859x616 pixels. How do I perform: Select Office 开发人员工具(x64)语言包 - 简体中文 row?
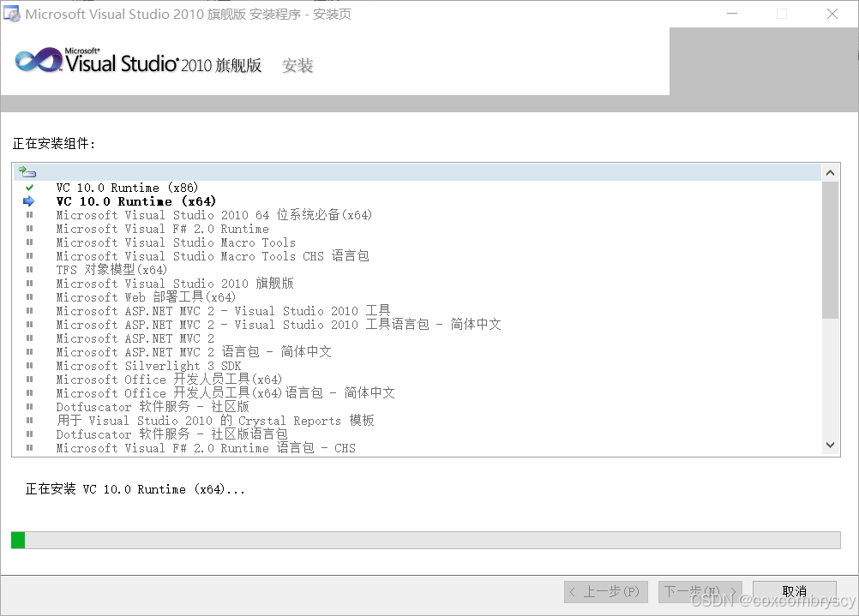pyautogui.click(x=225, y=393)
